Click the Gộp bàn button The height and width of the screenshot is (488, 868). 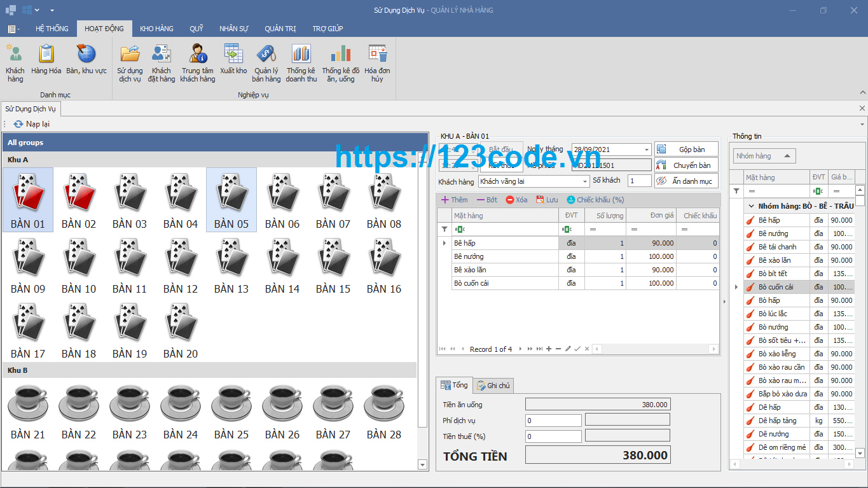(x=686, y=150)
